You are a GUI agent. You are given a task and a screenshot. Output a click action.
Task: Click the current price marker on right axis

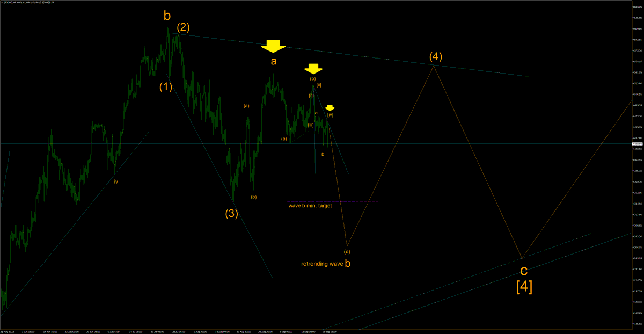click(x=637, y=144)
